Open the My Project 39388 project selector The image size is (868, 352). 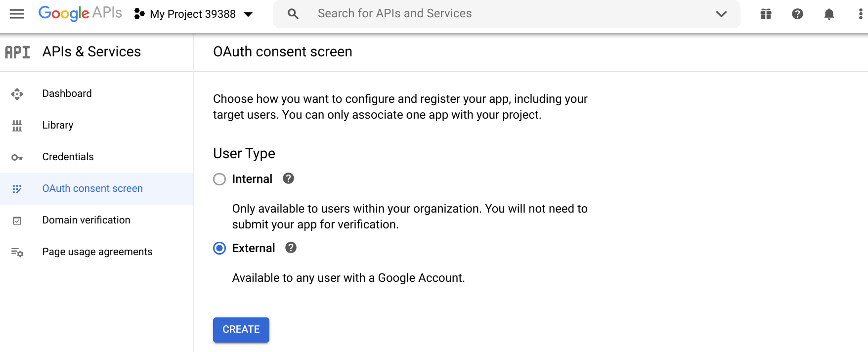pos(194,14)
